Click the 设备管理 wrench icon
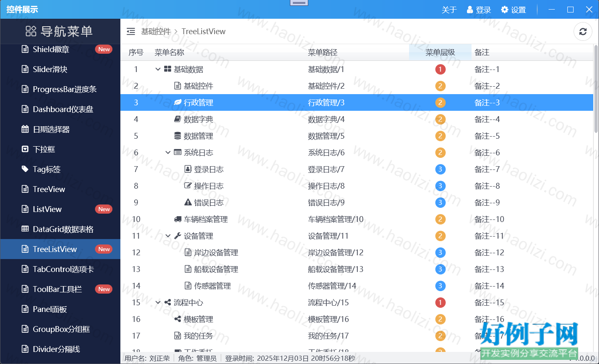The image size is (599, 364). [177, 236]
